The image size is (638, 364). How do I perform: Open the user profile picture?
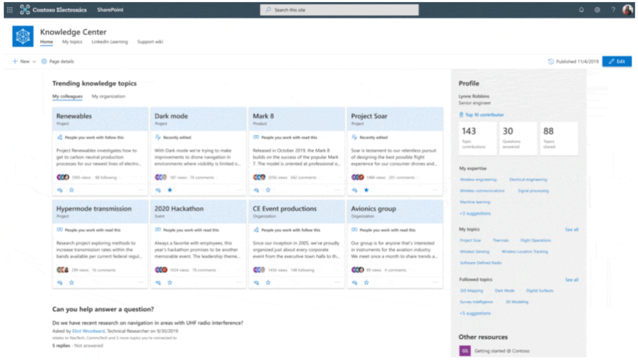coord(627,10)
